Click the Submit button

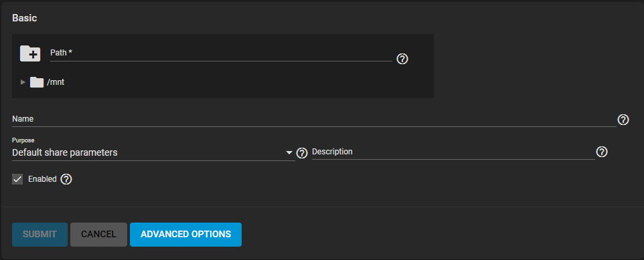point(40,235)
